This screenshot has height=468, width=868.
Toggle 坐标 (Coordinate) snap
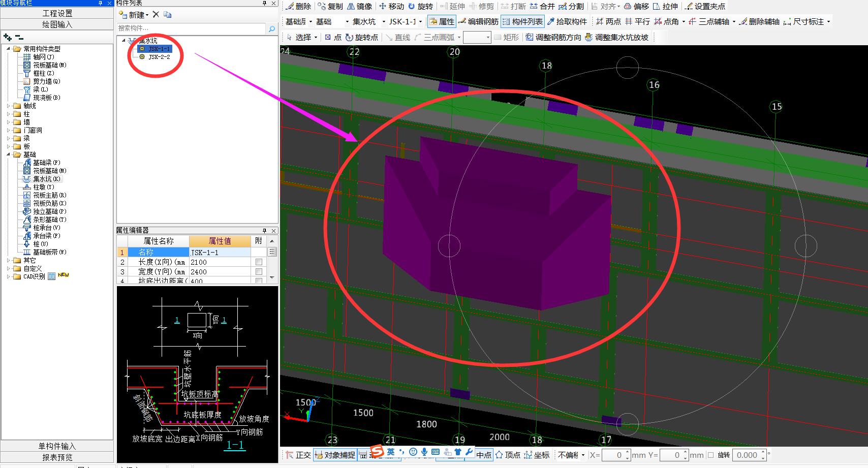[x=537, y=455]
